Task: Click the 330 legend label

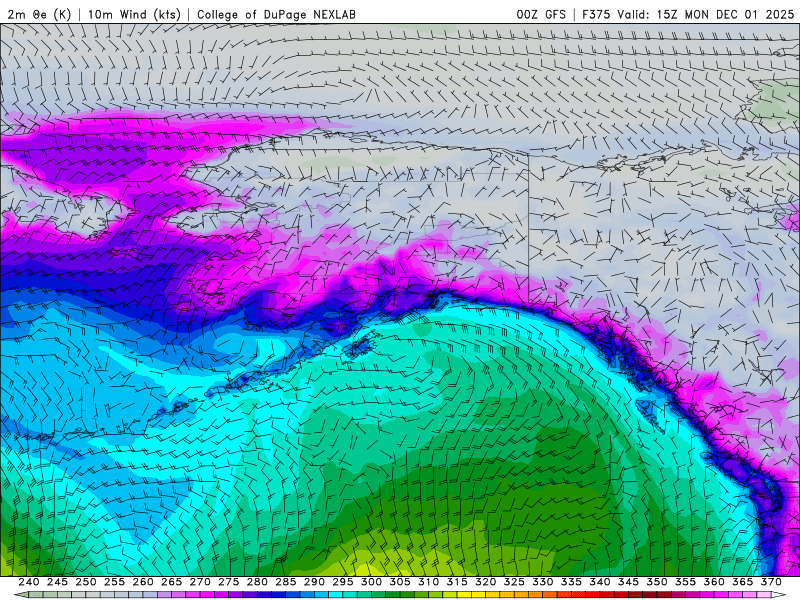Action: (543, 582)
